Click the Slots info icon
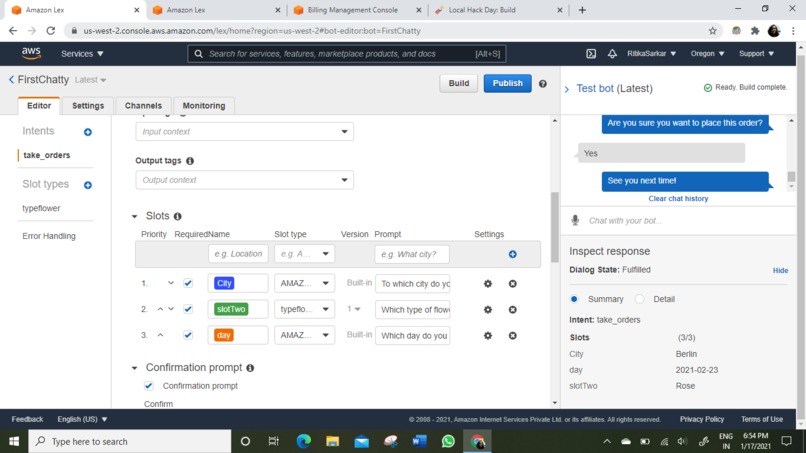This screenshot has height=453, width=806. [x=177, y=216]
